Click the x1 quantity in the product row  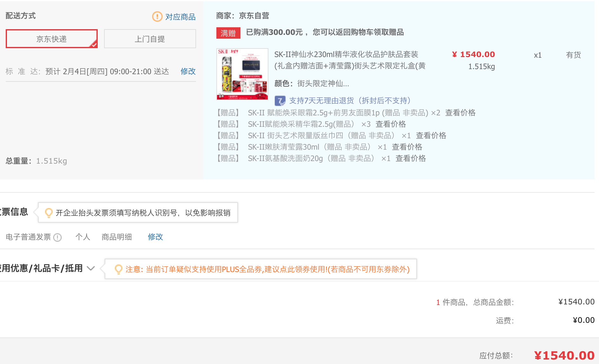(x=538, y=55)
